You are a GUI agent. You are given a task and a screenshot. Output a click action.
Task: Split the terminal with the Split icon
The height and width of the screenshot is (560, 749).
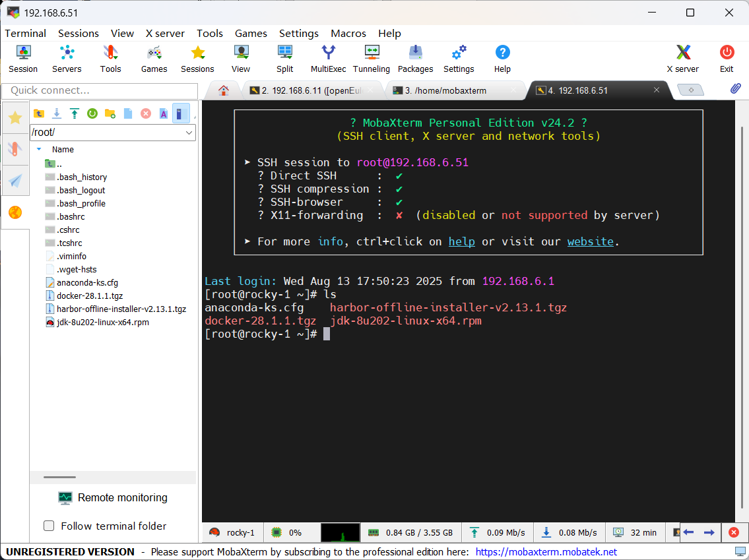click(x=284, y=59)
